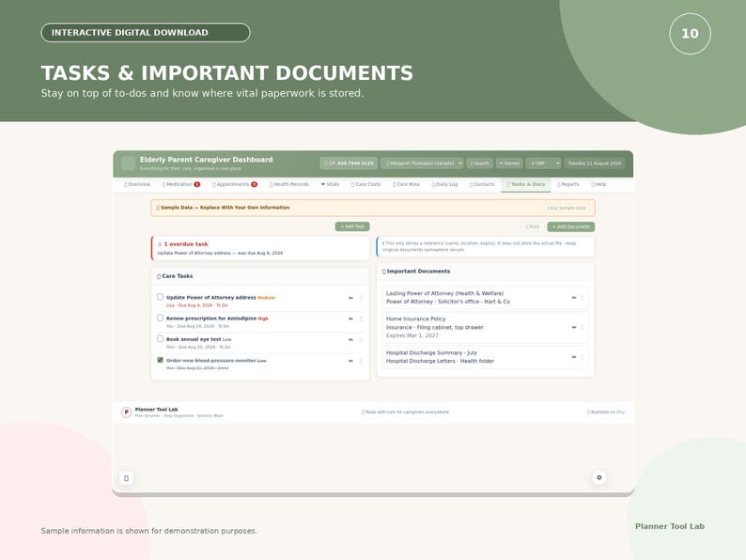Delete the Book annual eye test task
746x560 pixels.
click(361, 340)
